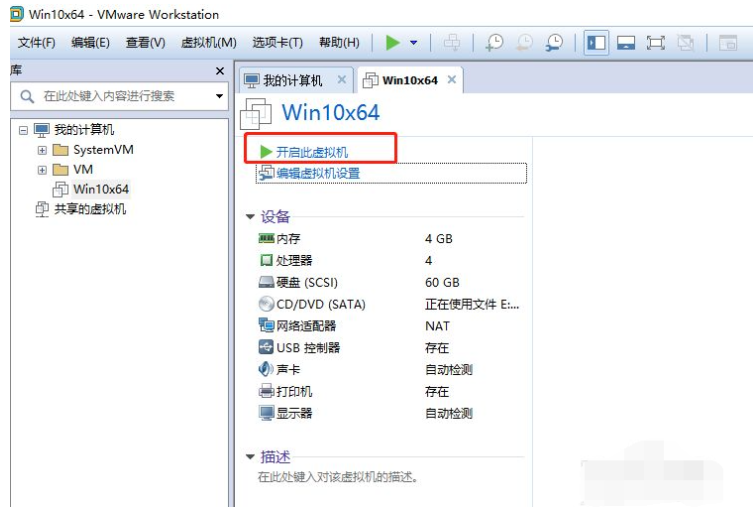Open the 选项卡(T) menu
The width and height of the screenshot is (753, 521).
tap(278, 43)
